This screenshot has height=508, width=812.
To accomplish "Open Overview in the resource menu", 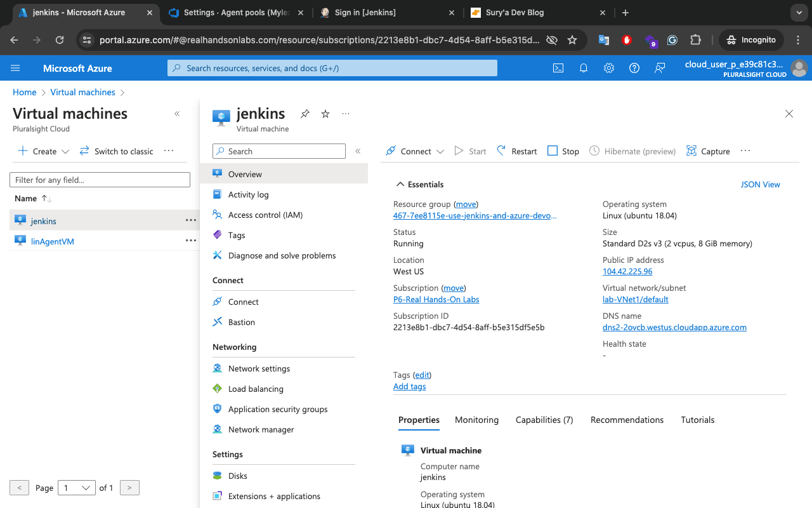I will coord(284,174).
